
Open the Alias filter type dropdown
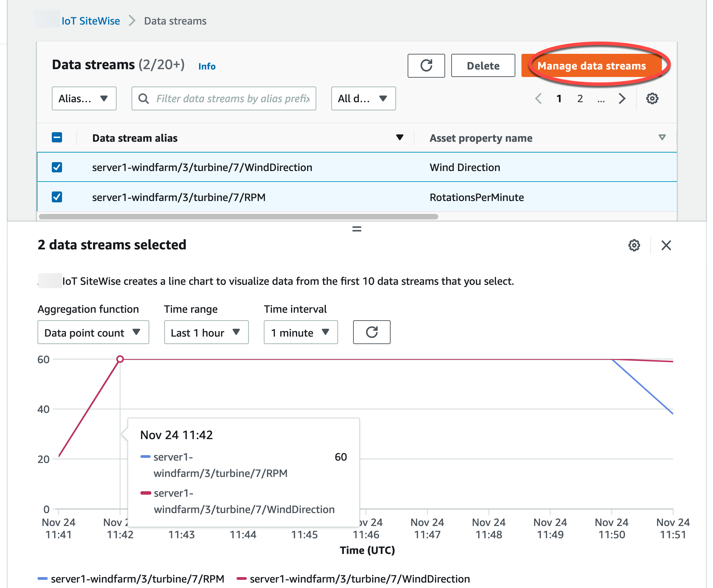coord(84,99)
